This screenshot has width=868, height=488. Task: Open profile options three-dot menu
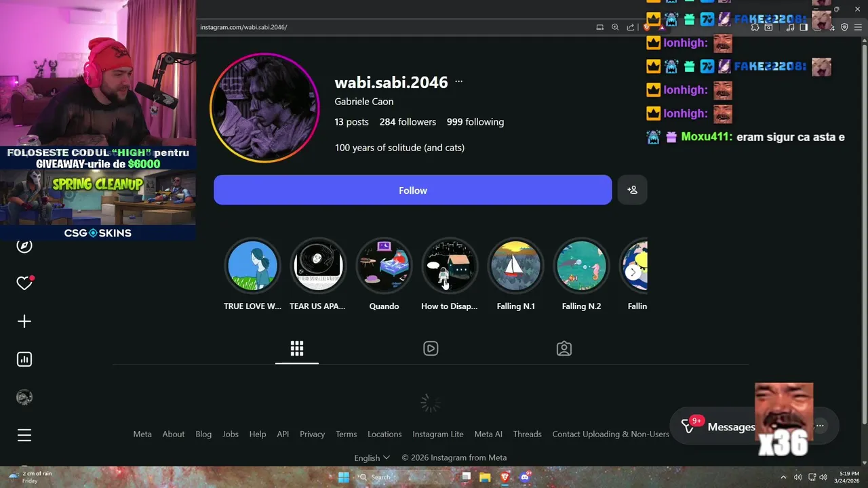(x=459, y=81)
